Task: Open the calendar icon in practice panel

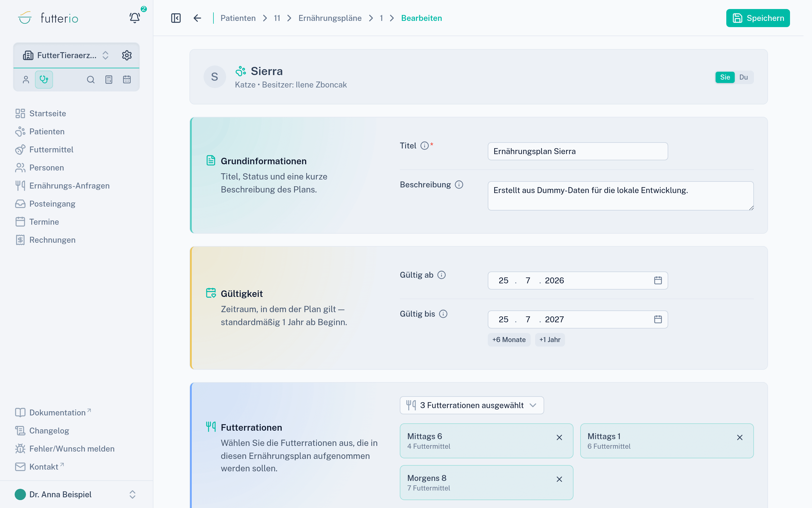Action: click(127, 80)
